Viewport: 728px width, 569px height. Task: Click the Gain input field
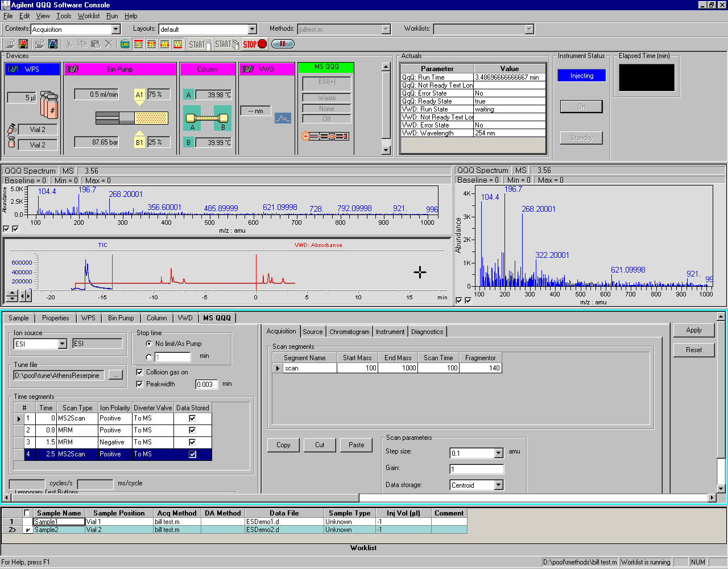(477, 469)
